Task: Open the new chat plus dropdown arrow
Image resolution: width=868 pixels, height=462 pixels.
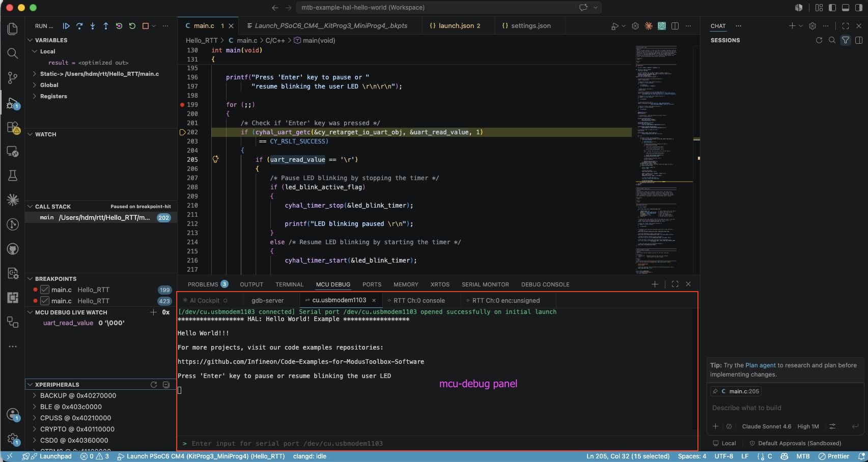Action: click(801, 26)
